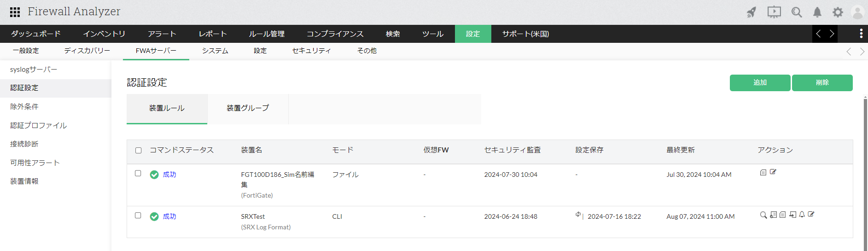Open the three-dot overflow menu in navbar
Image resolution: width=868 pixels, height=251 pixels.
coord(861,34)
